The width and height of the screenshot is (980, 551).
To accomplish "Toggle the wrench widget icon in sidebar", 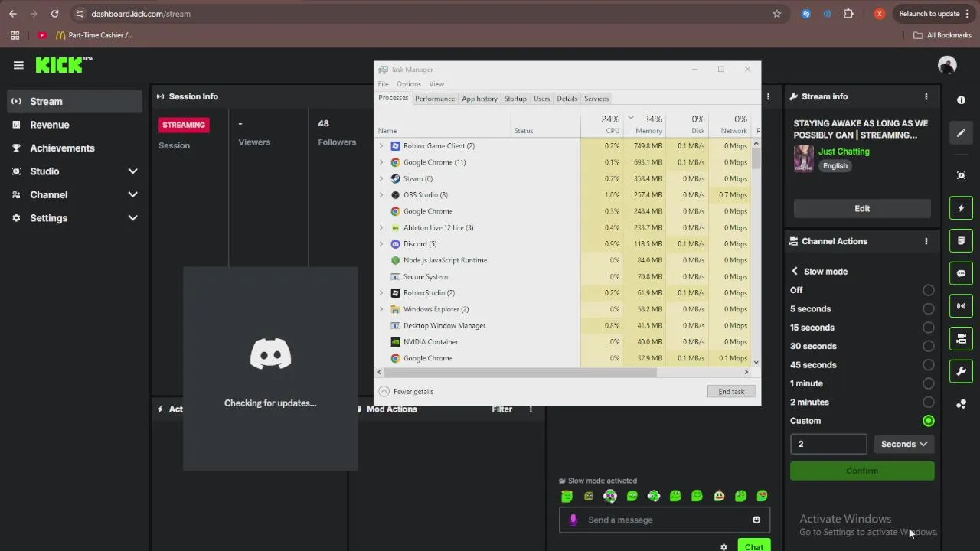I will tap(961, 371).
